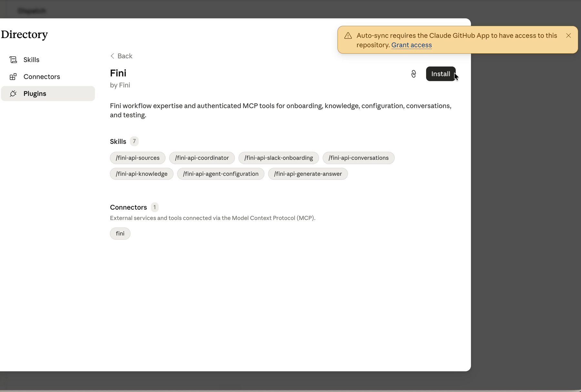The height and width of the screenshot is (392, 581).
Task: Click the Fini plugin title
Action: tap(118, 73)
